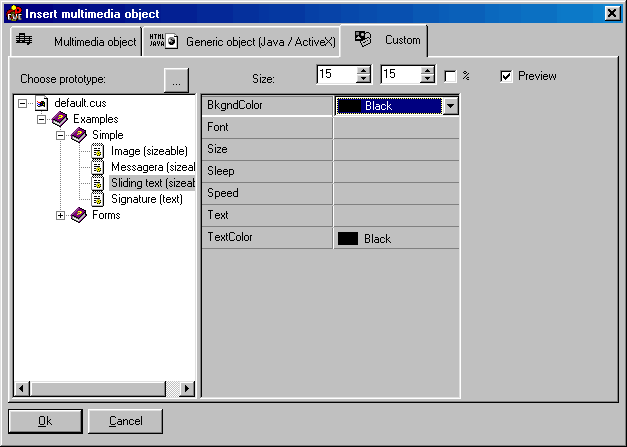
Task: Click the Signature (text) document icon
Action: coord(98,199)
